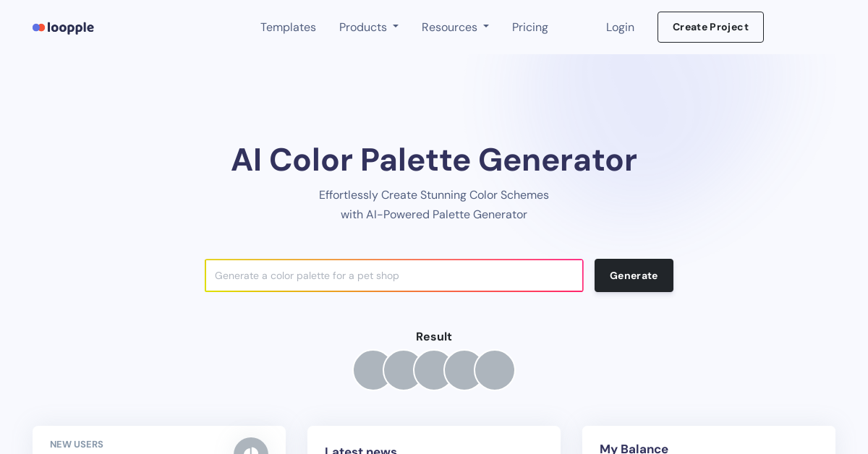Click the Loopple logo icon

[39, 27]
